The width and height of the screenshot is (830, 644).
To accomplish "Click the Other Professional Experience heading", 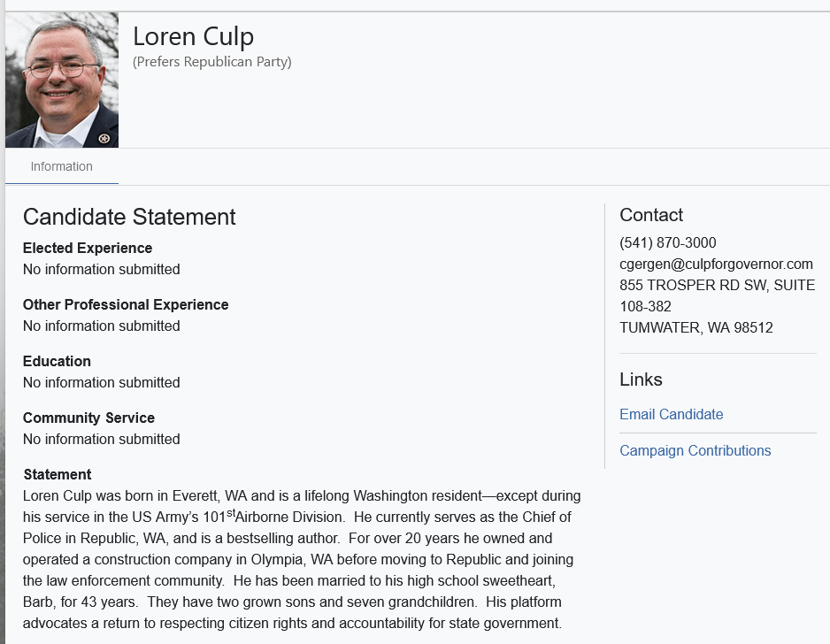I will point(126,304).
